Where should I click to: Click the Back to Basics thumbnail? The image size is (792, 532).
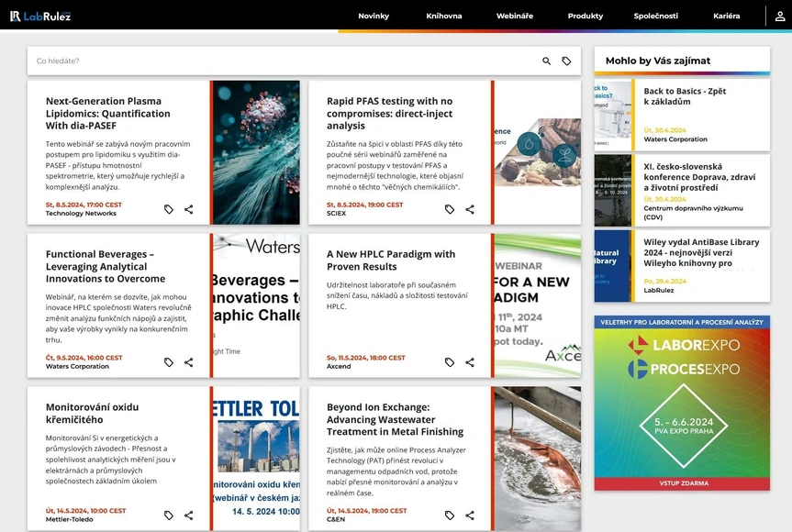(x=613, y=115)
